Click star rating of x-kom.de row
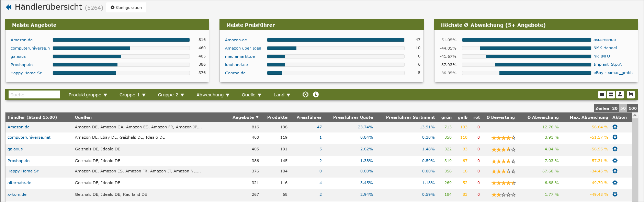Viewport: 644px width, 202px height. pyautogui.click(x=504, y=195)
